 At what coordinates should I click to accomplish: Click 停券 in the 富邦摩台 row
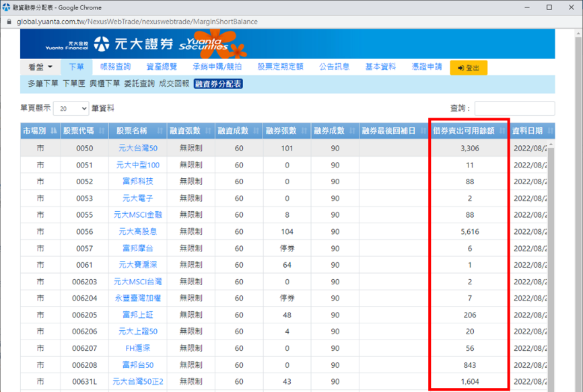(287, 248)
